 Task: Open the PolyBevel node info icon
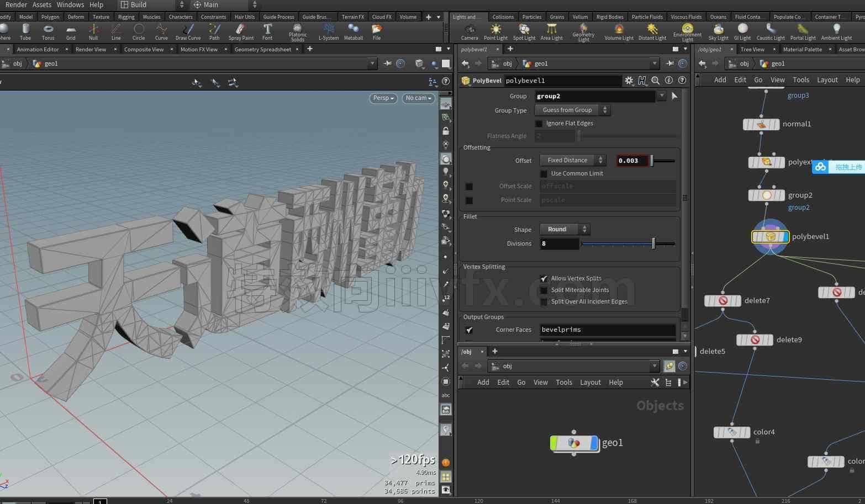click(x=669, y=81)
